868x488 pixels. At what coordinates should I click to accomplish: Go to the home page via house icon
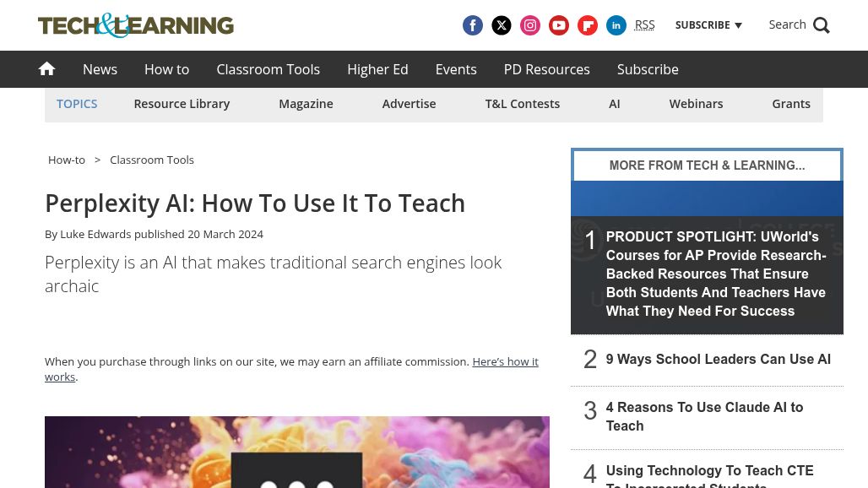coord(47,68)
